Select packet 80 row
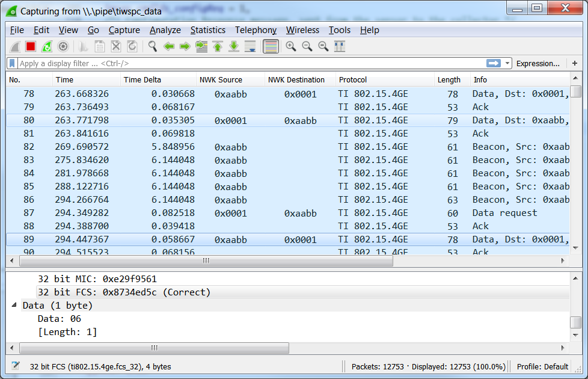 tap(287, 120)
